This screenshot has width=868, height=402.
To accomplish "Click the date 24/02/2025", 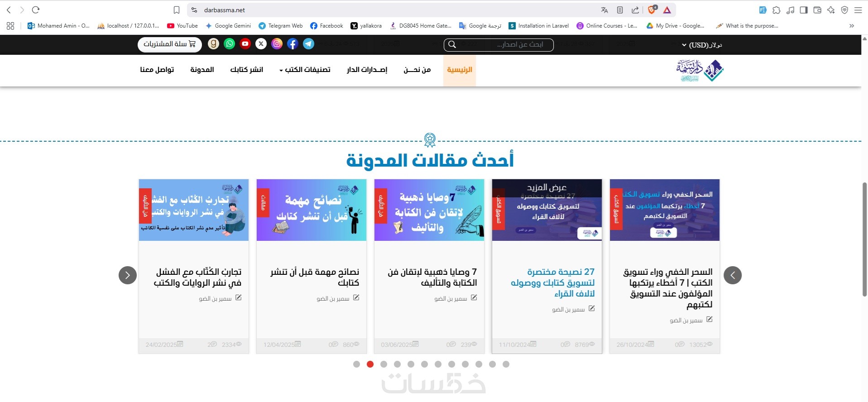I will click(161, 345).
